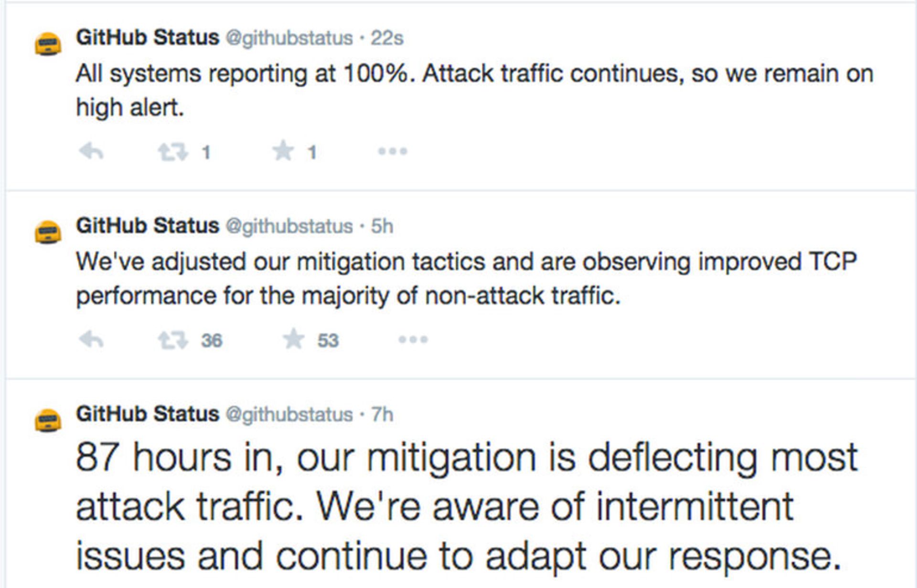Expand the '87 hours in' tweet text

click(467, 507)
